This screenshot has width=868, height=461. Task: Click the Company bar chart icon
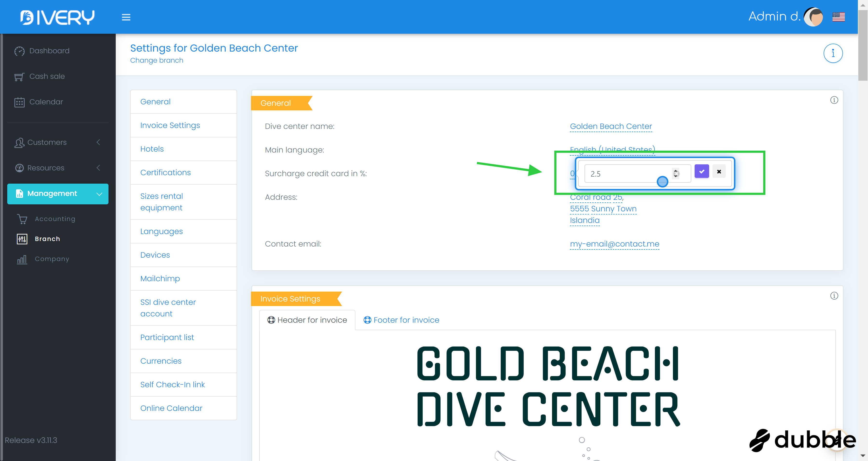(x=22, y=259)
